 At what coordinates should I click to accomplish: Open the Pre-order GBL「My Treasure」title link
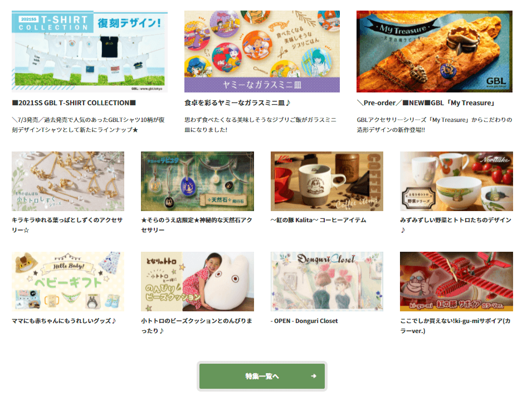426,103
